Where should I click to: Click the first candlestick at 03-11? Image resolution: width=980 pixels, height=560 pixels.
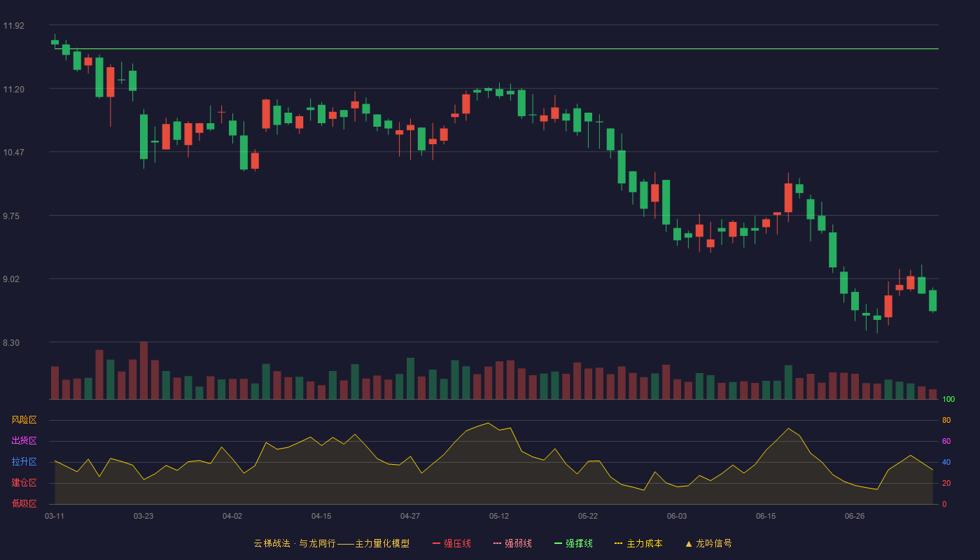55,42
